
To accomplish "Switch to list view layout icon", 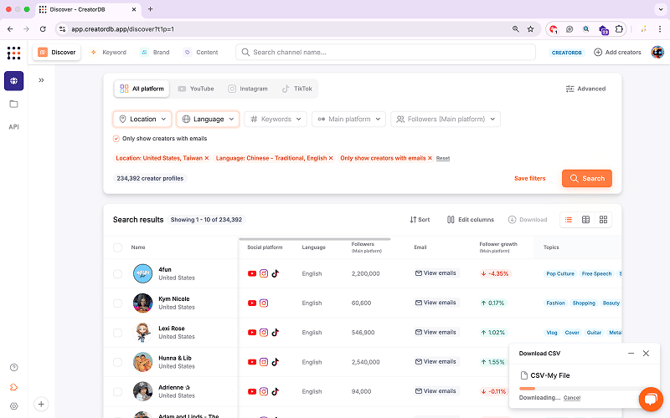I will coord(568,219).
